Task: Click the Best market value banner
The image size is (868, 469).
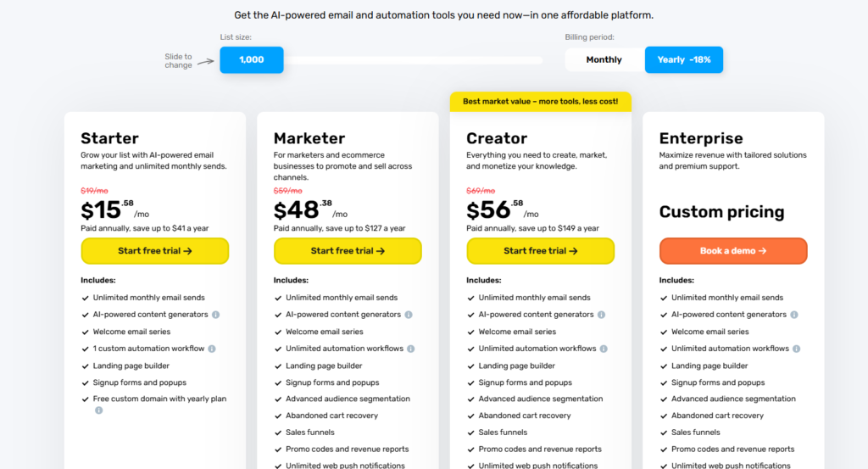Action: tap(541, 102)
